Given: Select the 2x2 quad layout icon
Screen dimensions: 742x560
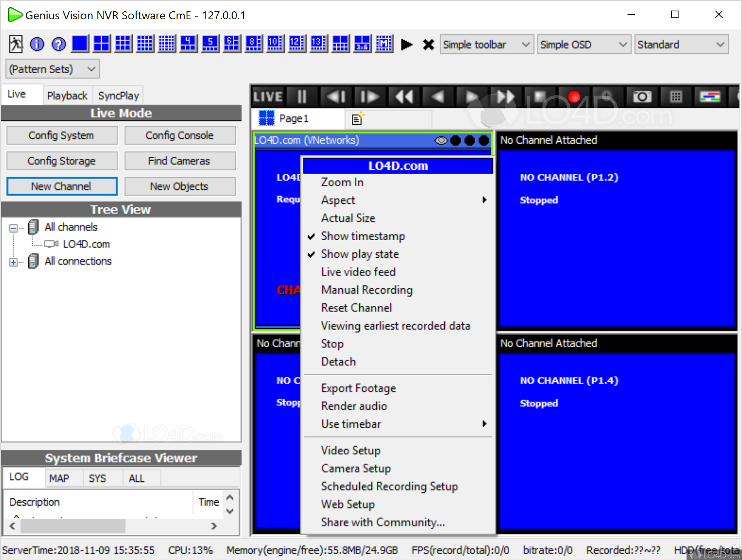Looking at the screenshot, I should [102, 44].
